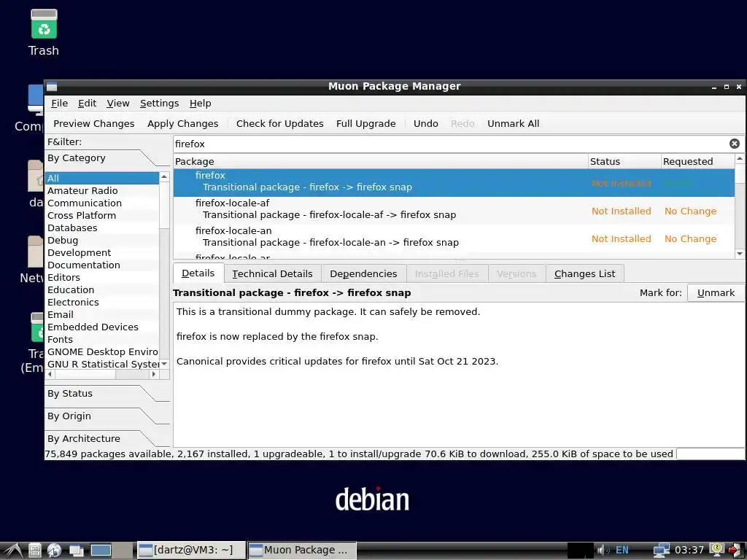Switch to the Details tab
The image size is (747, 560).
(x=198, y=273)
